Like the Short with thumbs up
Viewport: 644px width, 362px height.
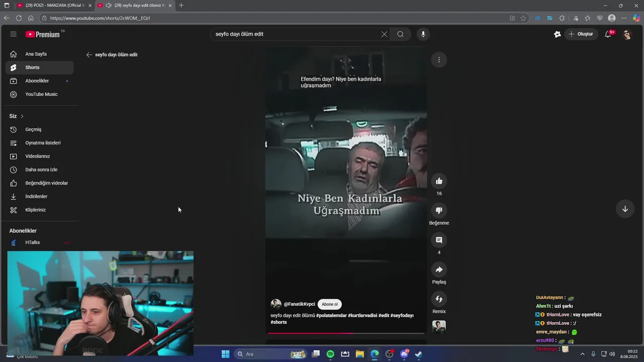[x=439, y=181]
